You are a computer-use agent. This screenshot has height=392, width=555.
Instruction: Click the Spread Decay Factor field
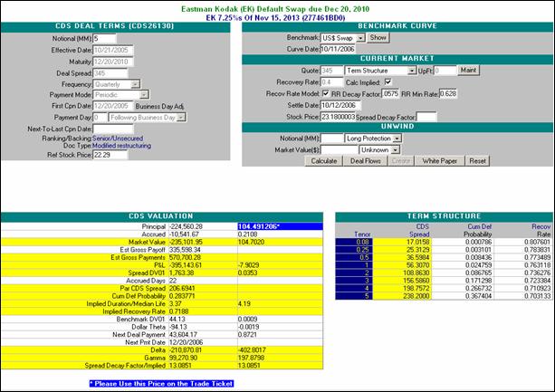(426, 117)
